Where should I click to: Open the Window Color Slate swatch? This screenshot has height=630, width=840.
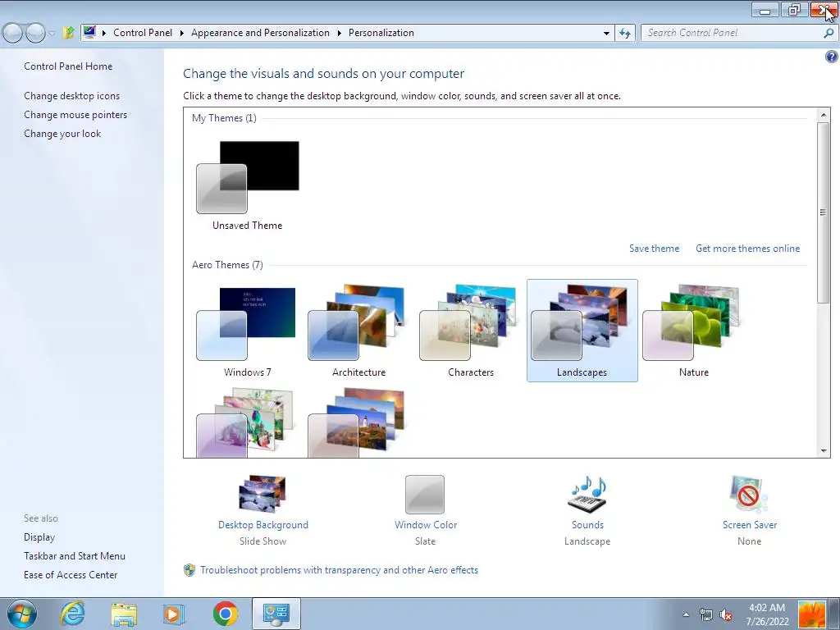[425, 495]
